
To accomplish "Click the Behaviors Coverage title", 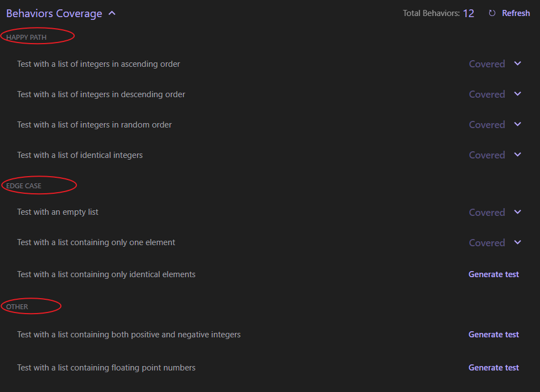I will (54, 13).
